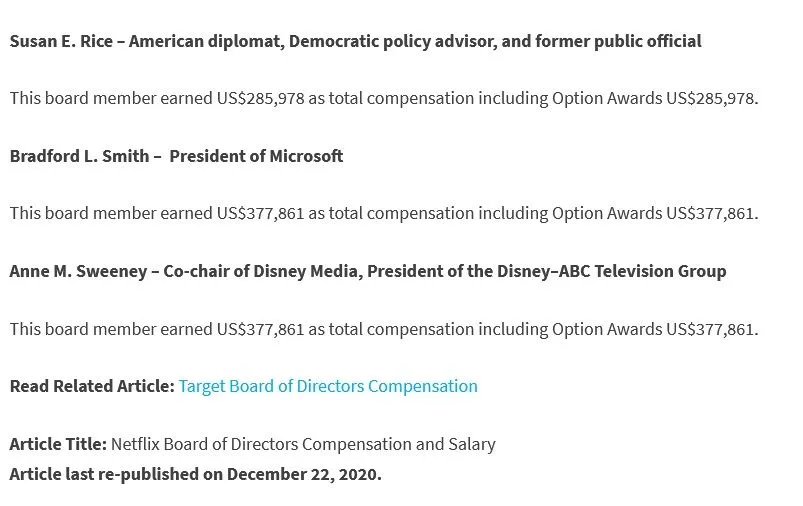Click the 'Article Title:' bold label

pyautogui.click(x=58, y=445)
